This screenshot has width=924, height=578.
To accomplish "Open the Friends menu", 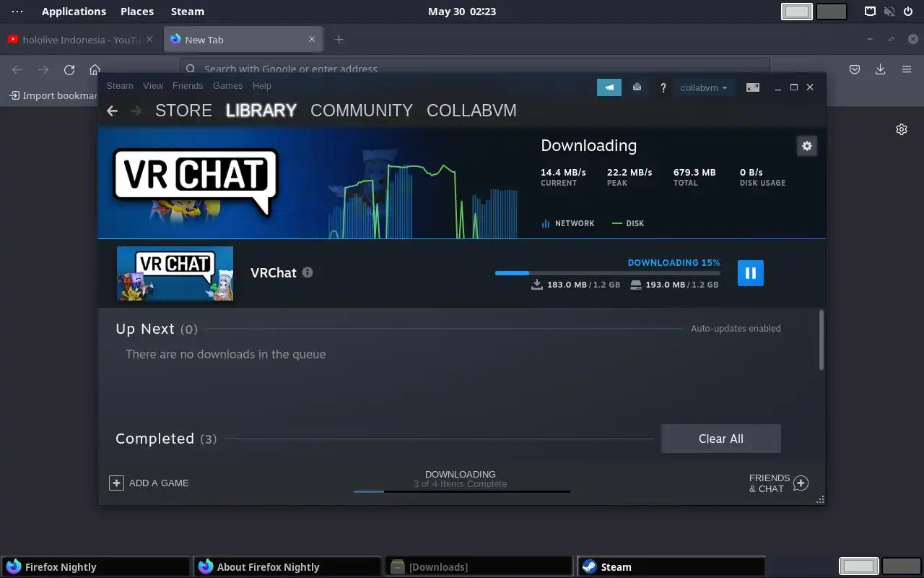I will [188, 85].
